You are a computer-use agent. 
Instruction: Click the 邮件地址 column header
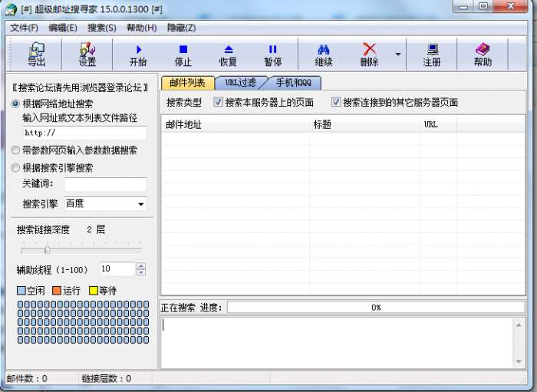tap(236, 124)
